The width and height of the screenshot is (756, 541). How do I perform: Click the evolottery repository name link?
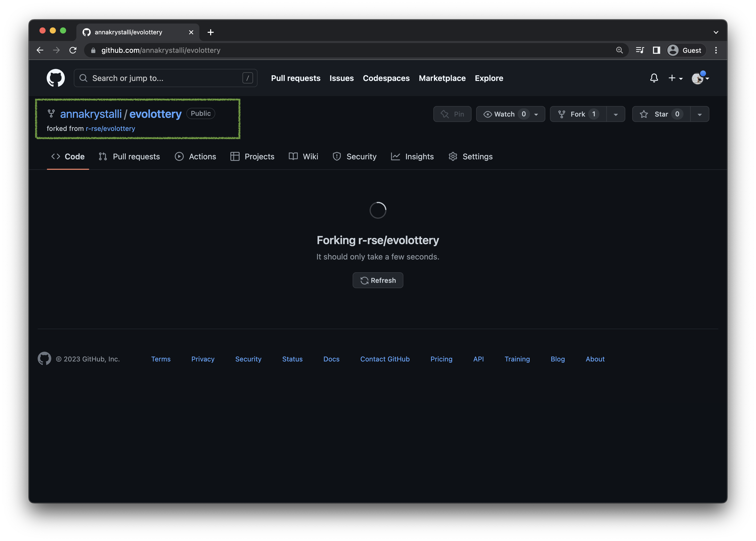point(155,114)
